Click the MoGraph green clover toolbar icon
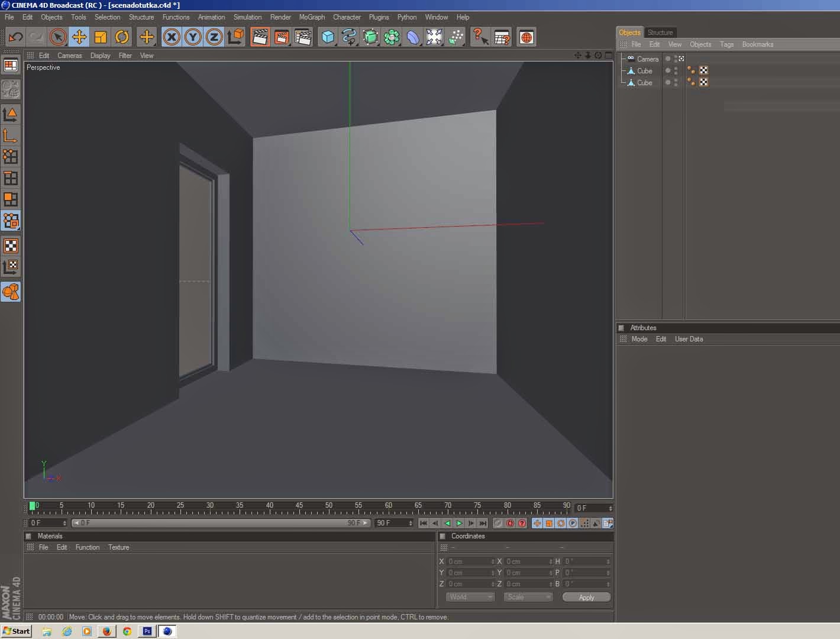Viewport: 840px width, 639px height. click(390, 37)
